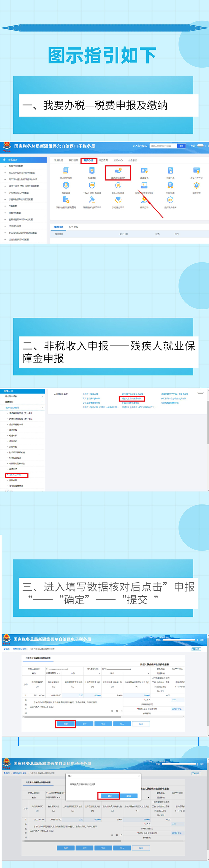This screenshot has width=209, height=868.
Task: Open 小规模纳税人申报套餐 in the sidebar
Action: [19, 193]
